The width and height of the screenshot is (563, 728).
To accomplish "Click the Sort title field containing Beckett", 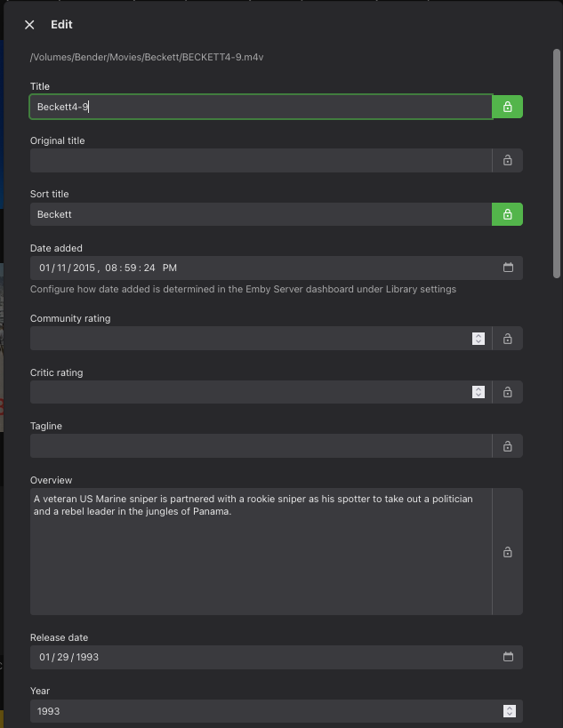I will (x=261, y=214).
